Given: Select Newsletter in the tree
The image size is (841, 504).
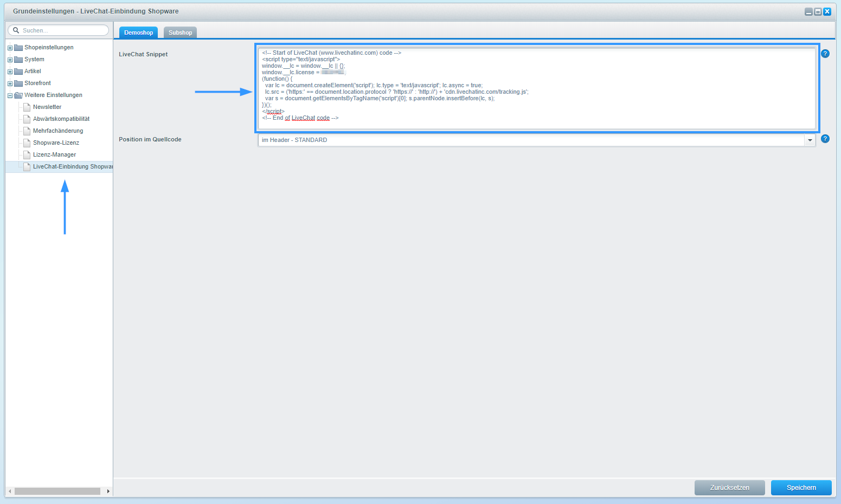Looking at the screenshot, I should (x=47, y=107).
